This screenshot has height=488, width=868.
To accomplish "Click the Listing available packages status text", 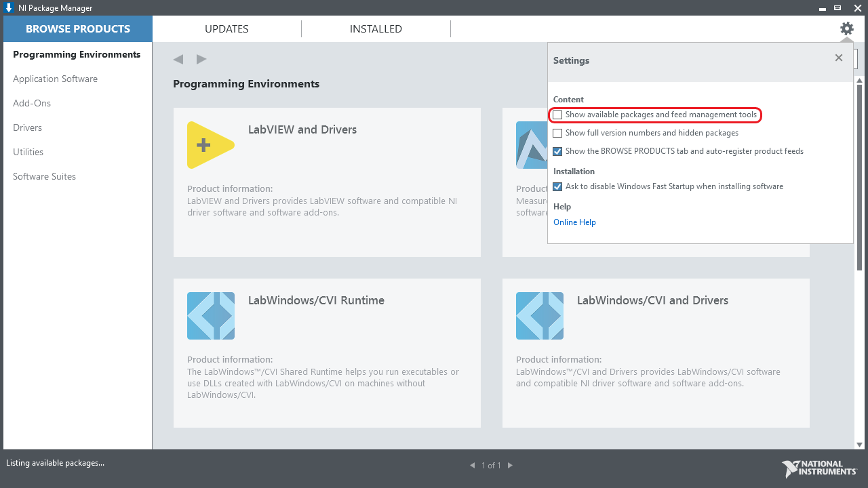I will (56, 463).
